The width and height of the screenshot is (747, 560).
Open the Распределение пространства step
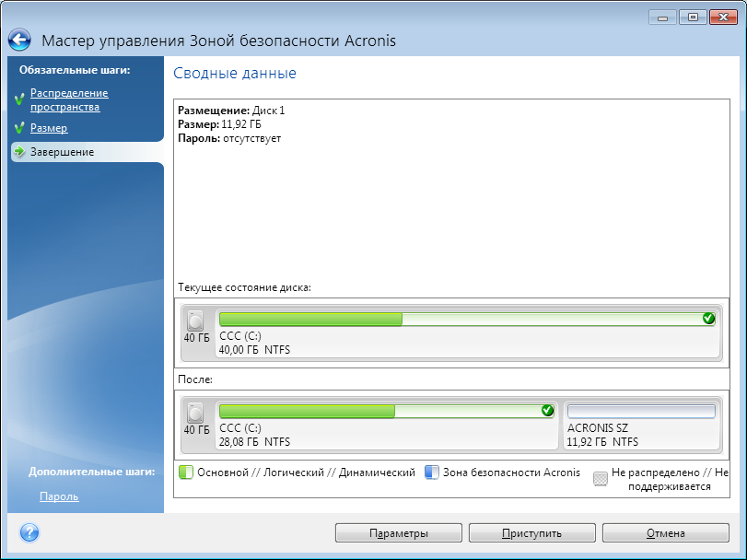(x=69, y=99)
